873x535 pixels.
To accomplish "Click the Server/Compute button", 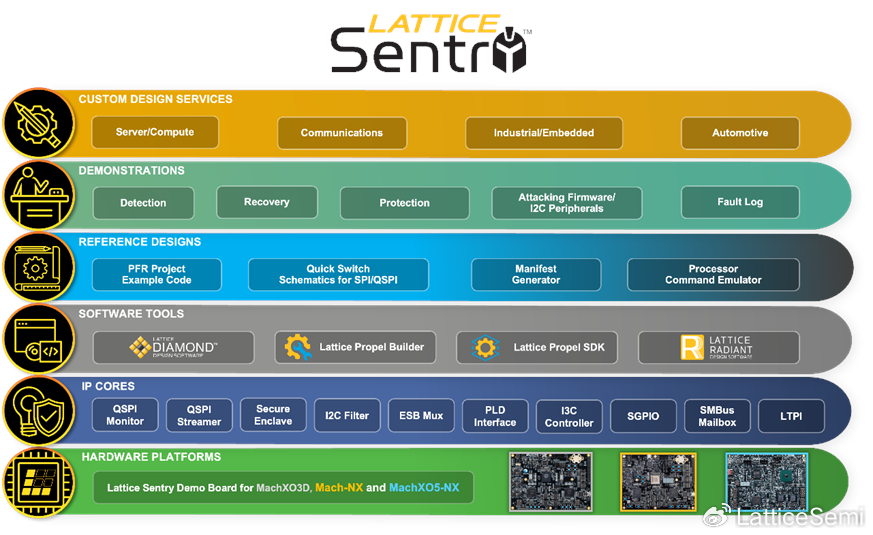I will coord(155,132).
